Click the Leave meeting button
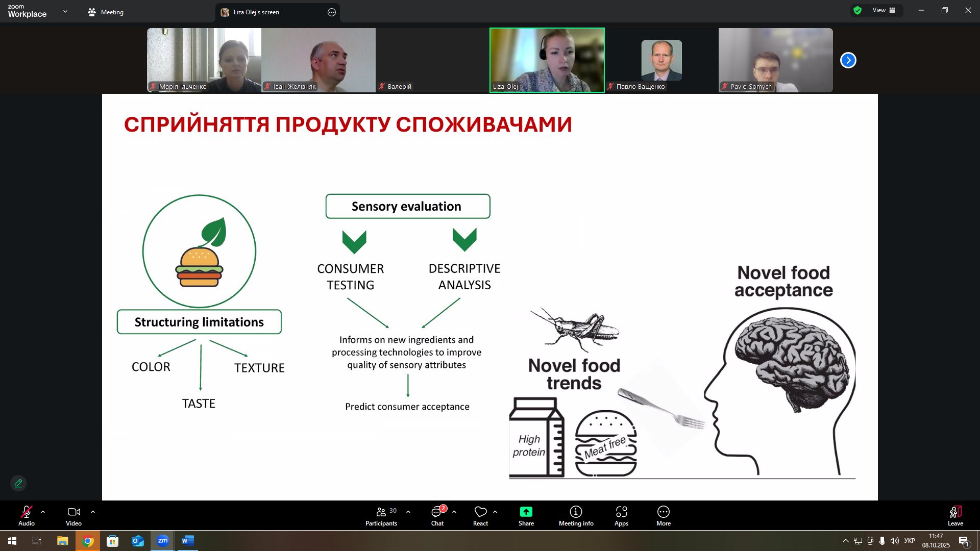This screenshot has height=551, width=980. (955, 515)
